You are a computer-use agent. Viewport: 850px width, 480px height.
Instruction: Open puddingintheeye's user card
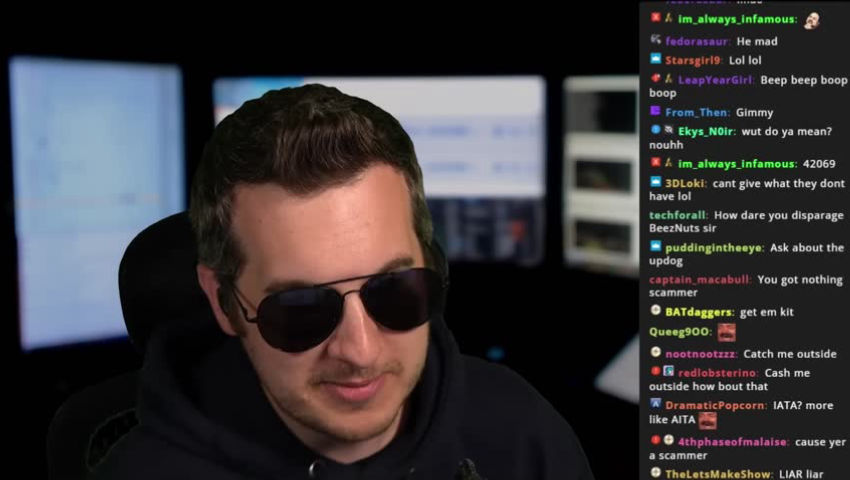coord(714,248)
